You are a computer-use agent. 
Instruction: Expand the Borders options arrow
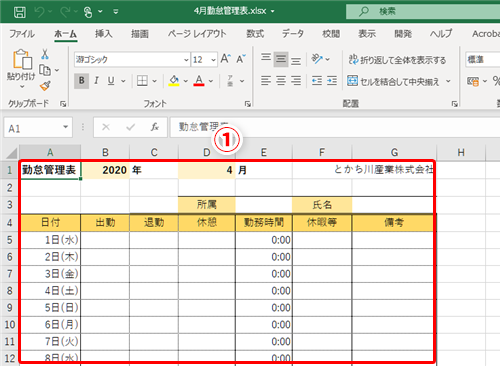[x=154, y=81]
